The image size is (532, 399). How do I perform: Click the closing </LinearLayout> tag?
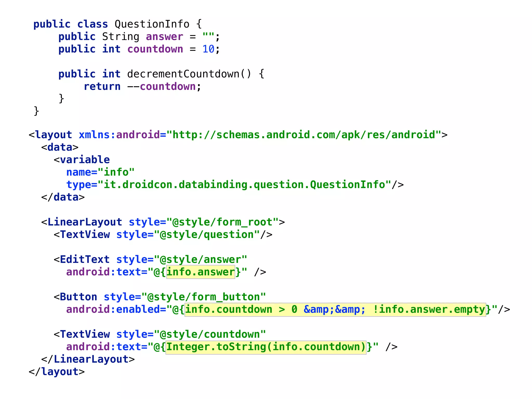pos(88,359)
